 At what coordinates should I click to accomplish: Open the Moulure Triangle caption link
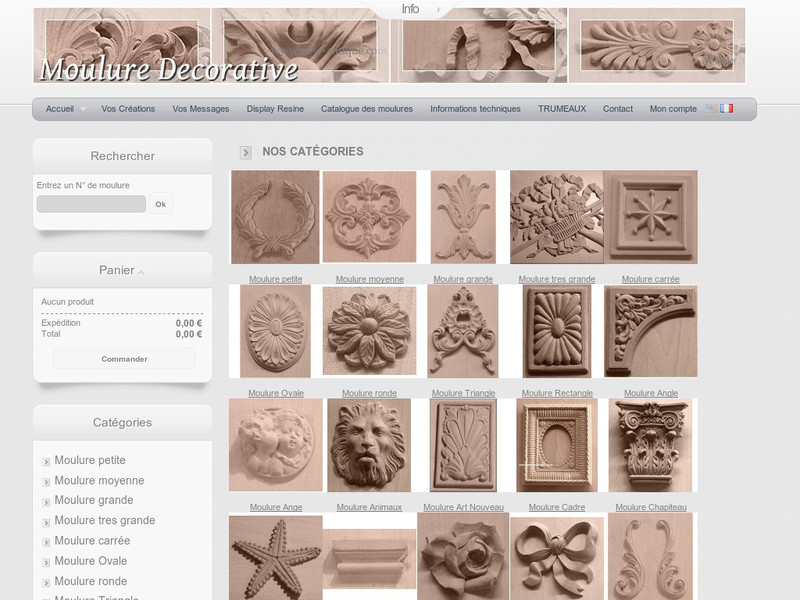click(464, 393)
